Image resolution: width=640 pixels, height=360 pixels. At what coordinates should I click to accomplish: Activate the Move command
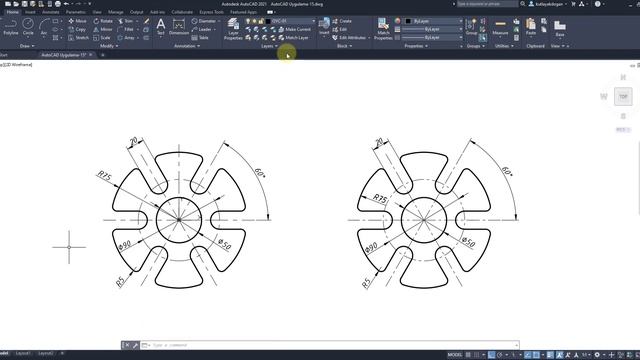click(x=78, y=21)
